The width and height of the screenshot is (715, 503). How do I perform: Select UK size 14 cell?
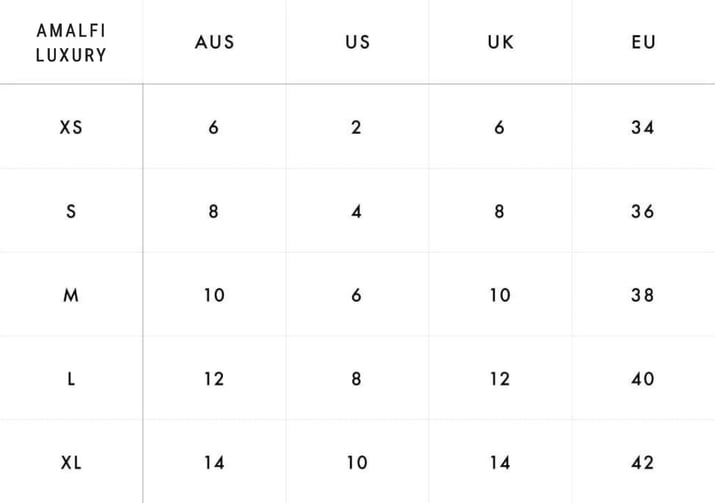500,463
